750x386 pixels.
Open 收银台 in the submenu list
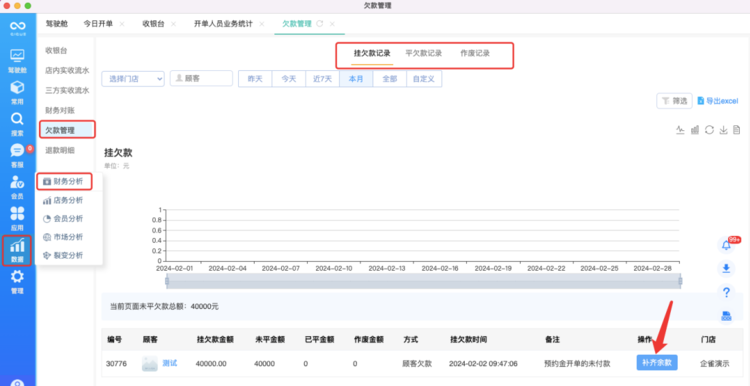click(56, 50)
